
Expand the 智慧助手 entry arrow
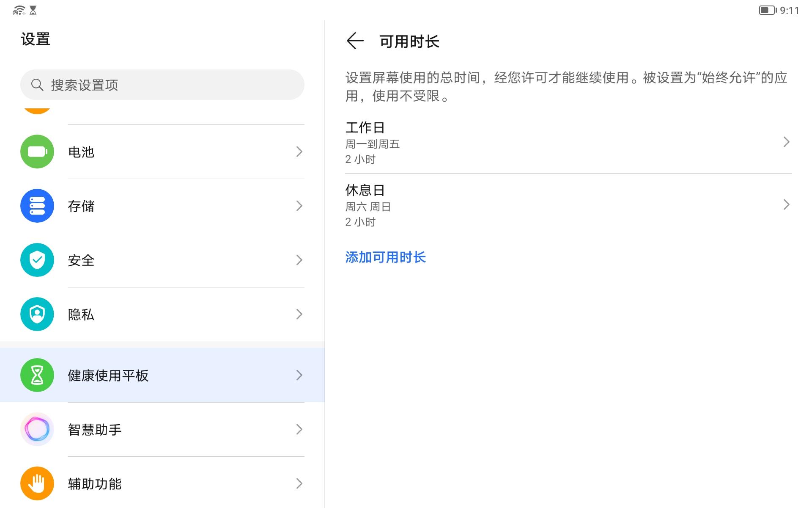pos(299,429)
